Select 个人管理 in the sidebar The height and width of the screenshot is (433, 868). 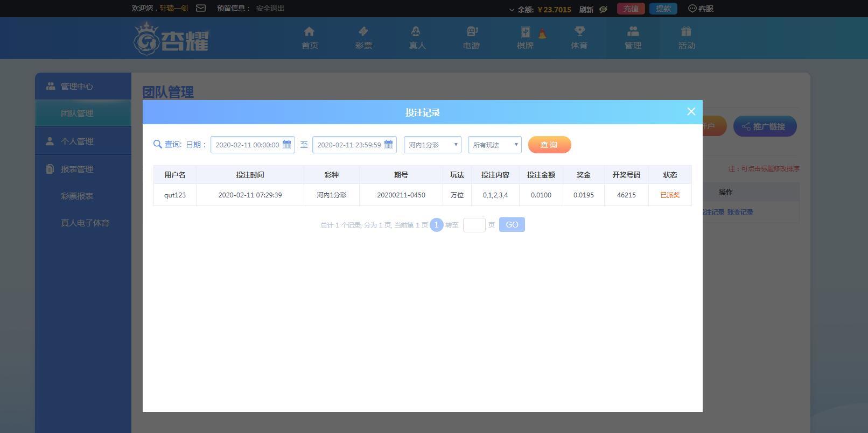pyautogui.click(x=83, y=141)
